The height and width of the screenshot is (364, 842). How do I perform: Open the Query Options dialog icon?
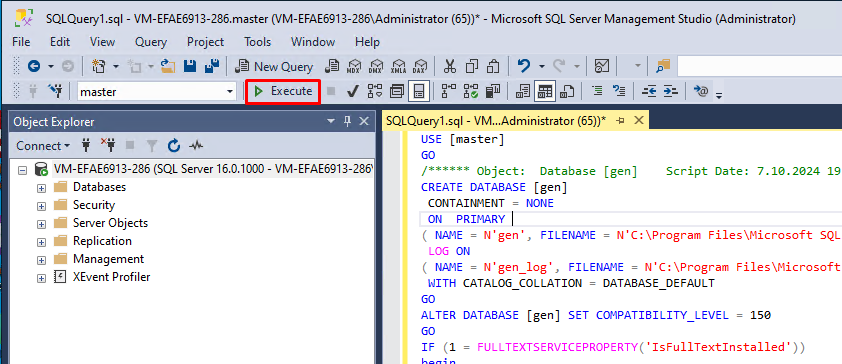[397, 92]
